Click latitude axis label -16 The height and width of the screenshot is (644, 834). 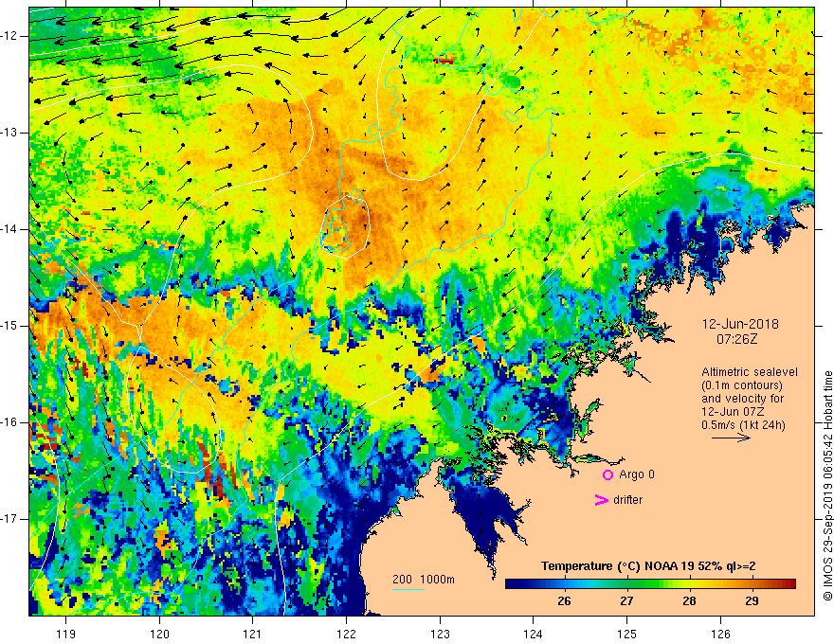point(9,422)
